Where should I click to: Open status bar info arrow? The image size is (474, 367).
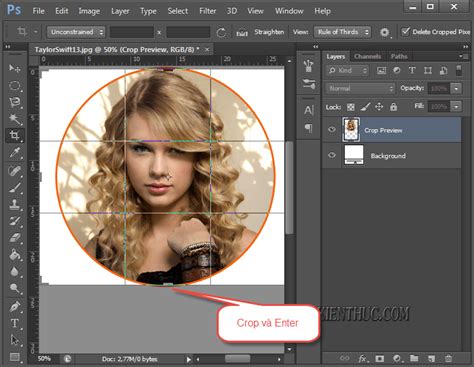188,359
